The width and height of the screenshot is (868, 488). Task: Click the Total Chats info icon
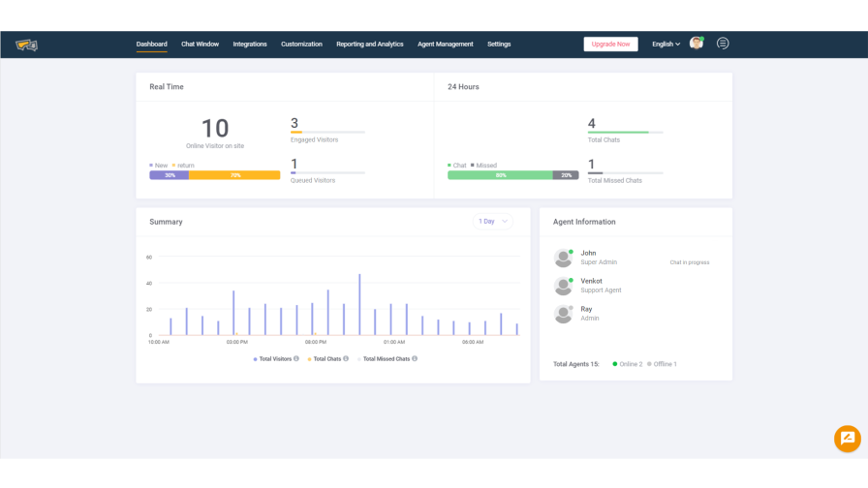pos(346,358)
